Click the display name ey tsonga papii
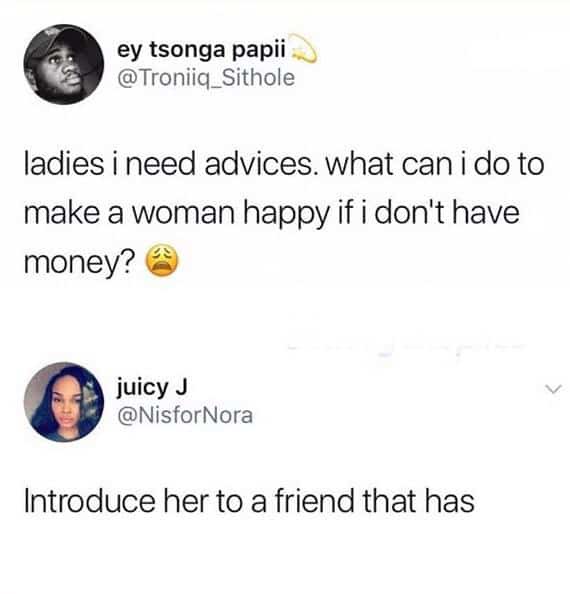Viewport: 570px width, 594px height. point(201,50)
